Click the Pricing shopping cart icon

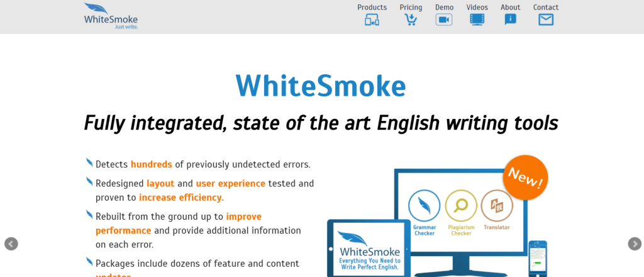tap(410, 20)
